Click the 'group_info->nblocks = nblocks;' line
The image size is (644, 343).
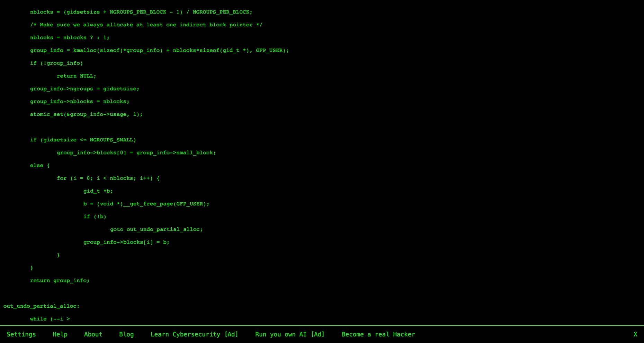click(x=80, y=102)
